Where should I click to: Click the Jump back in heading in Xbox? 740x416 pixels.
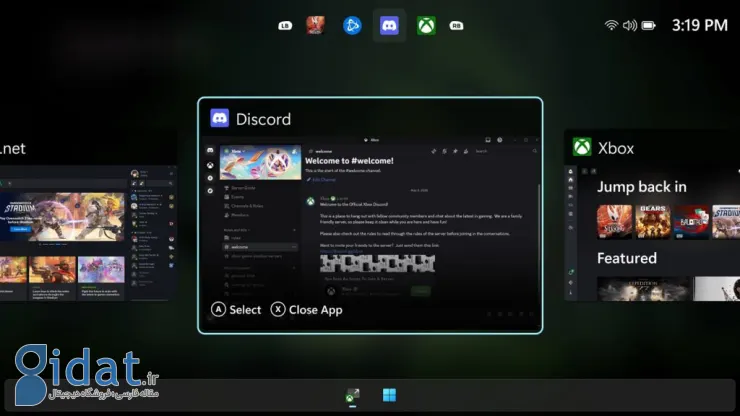click(x=642, y=187)
